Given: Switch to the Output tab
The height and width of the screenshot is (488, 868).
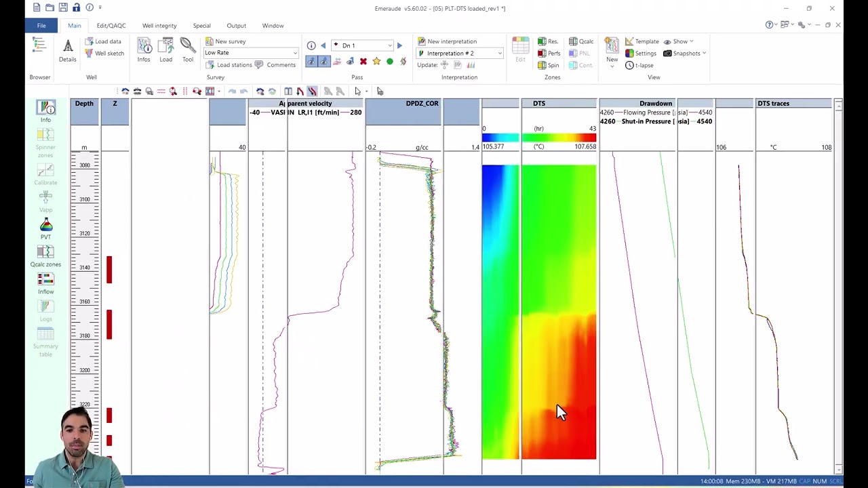Looking at the screenshot, I should (236, 26).
